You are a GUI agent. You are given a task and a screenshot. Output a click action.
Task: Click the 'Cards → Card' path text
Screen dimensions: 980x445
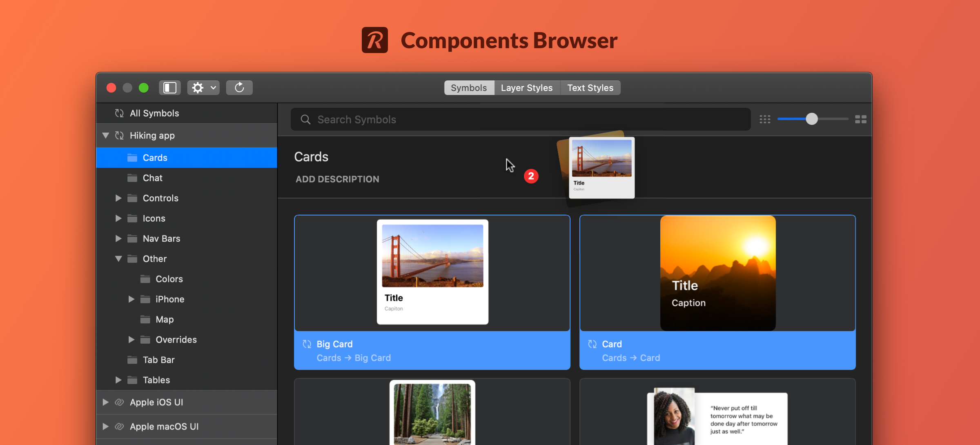click(x=631, y=358)
